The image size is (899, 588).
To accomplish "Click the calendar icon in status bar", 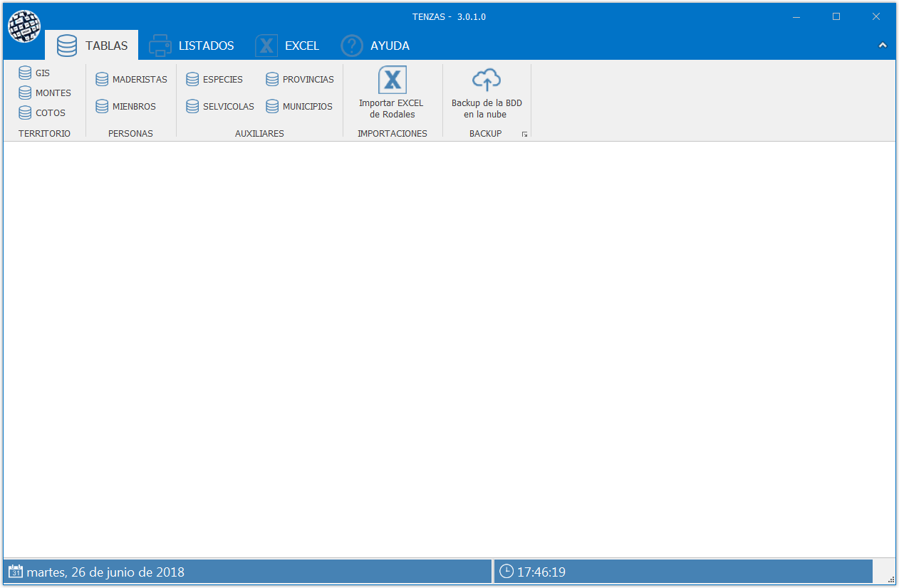I will tap(15, 572).
